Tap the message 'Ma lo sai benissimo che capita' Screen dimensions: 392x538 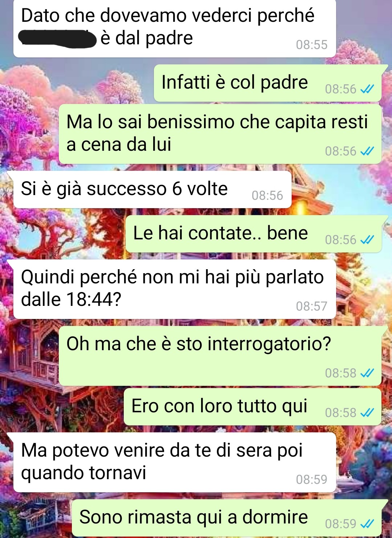[220, 134]
